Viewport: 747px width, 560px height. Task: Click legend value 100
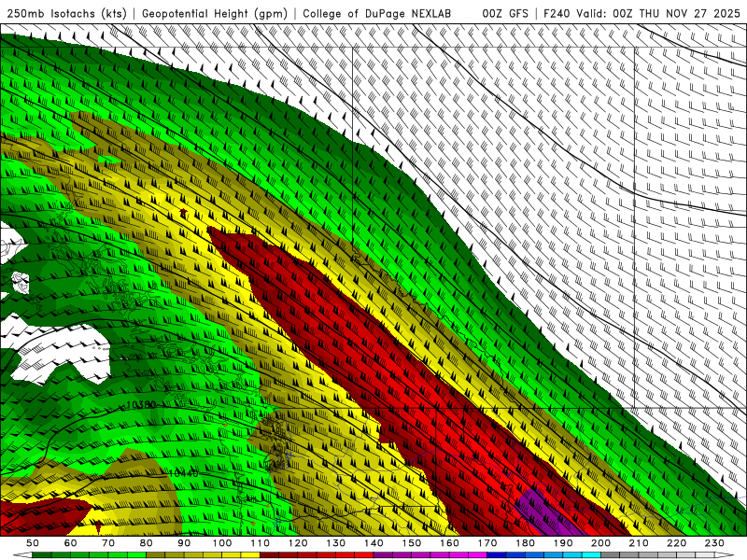click(222, 543)
